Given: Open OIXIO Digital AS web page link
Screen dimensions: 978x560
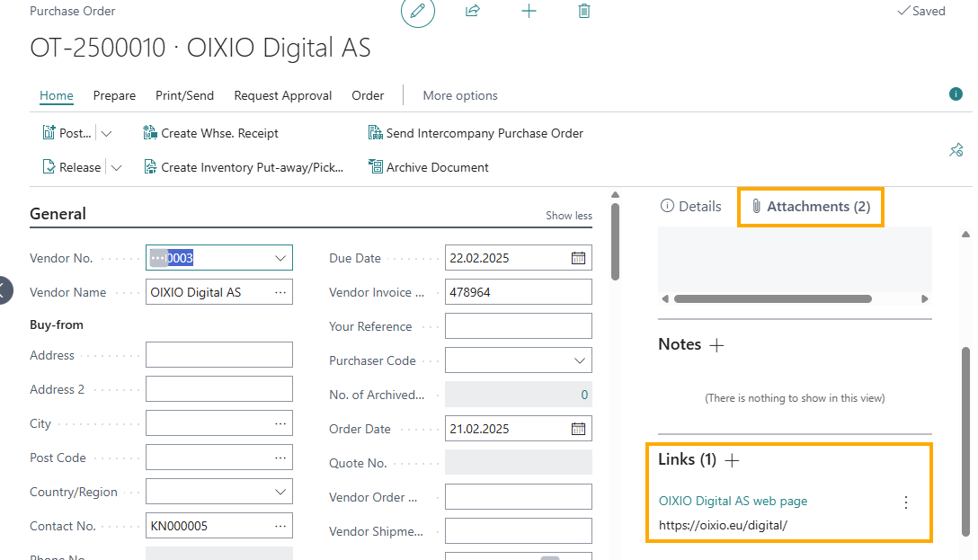Looking at the screenshot, I should click(733, 501).
